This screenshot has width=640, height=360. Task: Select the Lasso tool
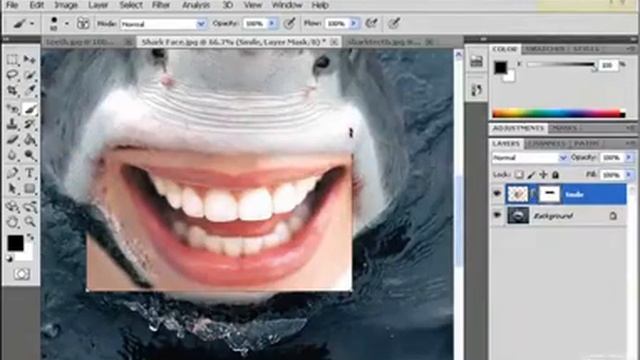(12, 75)
